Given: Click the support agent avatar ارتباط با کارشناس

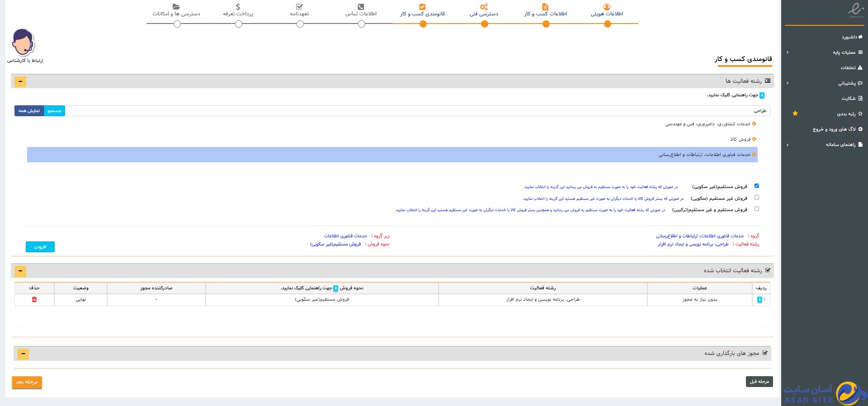Looking at the screenshot, I should pyautogui.click(x=23, y=42).
